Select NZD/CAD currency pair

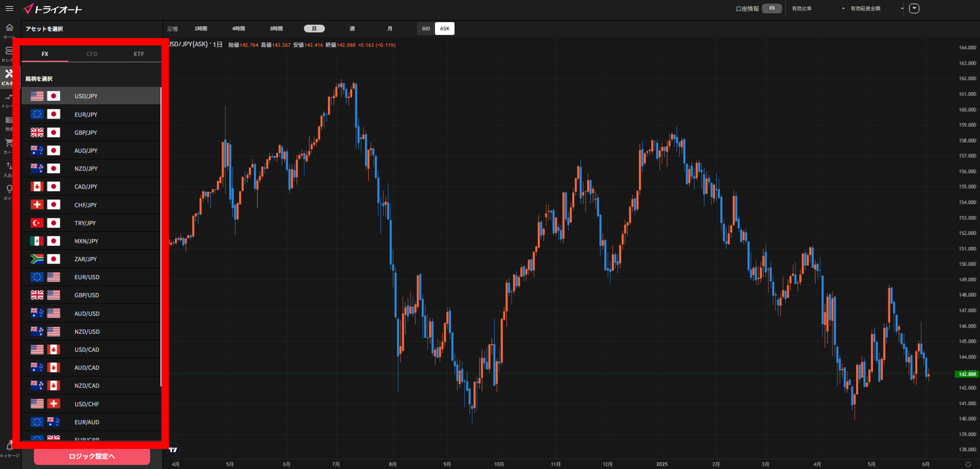click(x=91, y=385)
